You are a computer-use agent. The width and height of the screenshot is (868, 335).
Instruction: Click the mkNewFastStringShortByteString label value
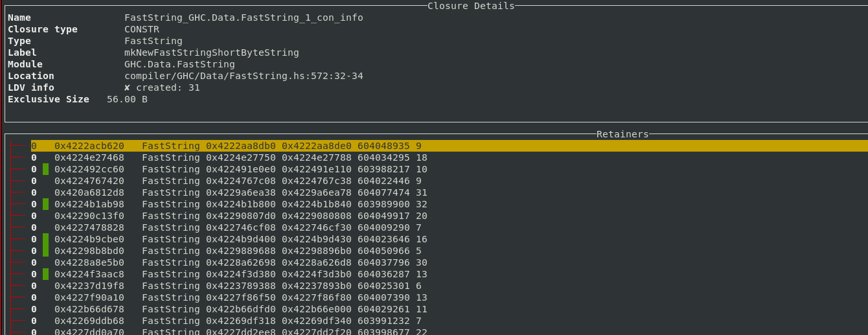211,52
